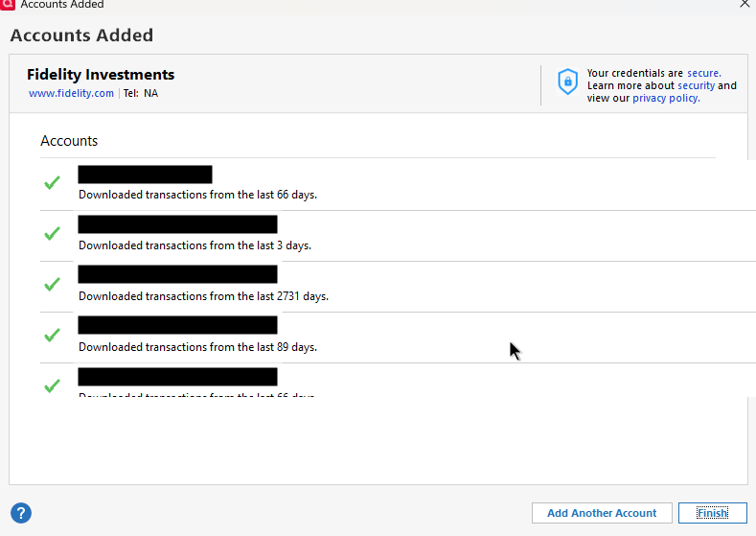The height and width of the screenshot is (536, 756).
Task: Open the 'privacy policy' link
Action: coord(666,98)
